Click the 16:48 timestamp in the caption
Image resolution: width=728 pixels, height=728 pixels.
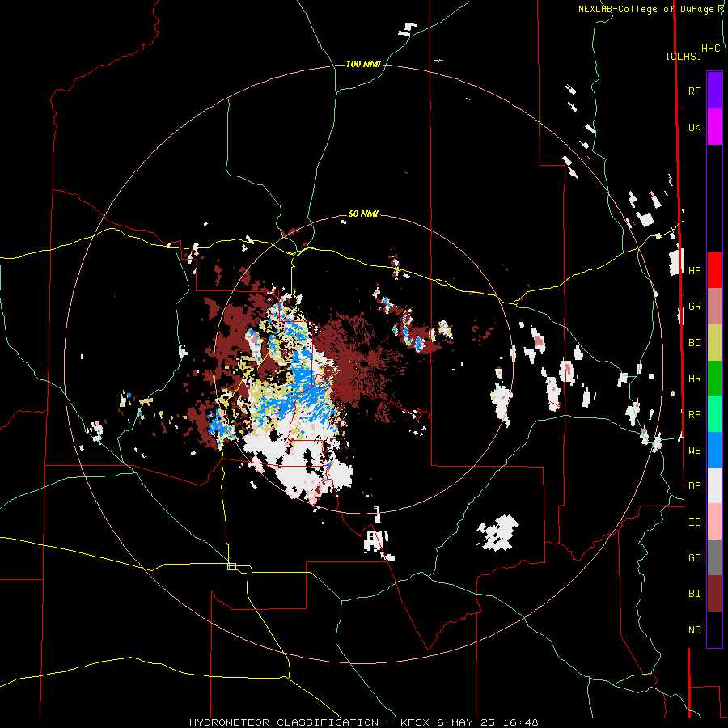pyautogui.click(x=523, y=722)
